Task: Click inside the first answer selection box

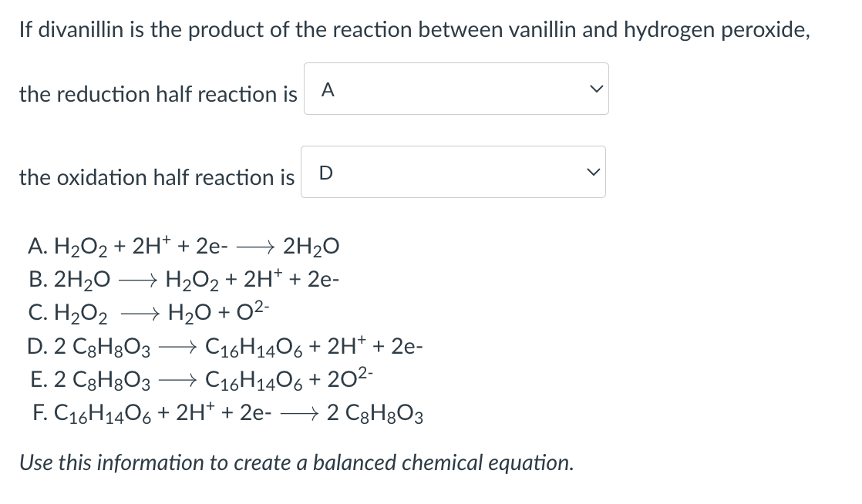Action: coord(456,89)
